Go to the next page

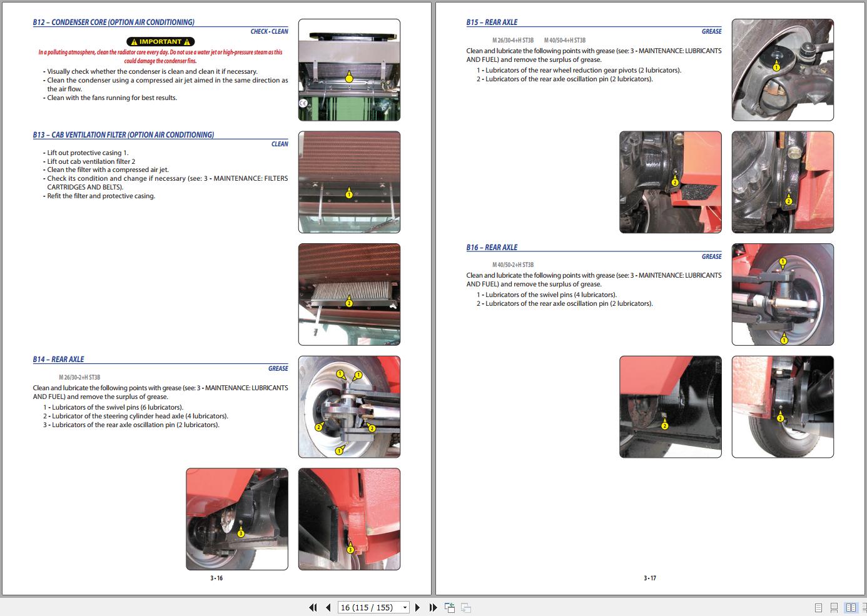pyautogui.click(x=418, y=607)
